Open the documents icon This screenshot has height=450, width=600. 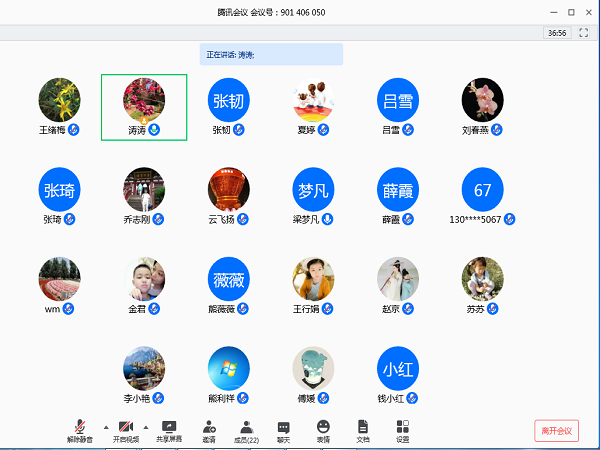pyautogui.click(x=363, y=431)
